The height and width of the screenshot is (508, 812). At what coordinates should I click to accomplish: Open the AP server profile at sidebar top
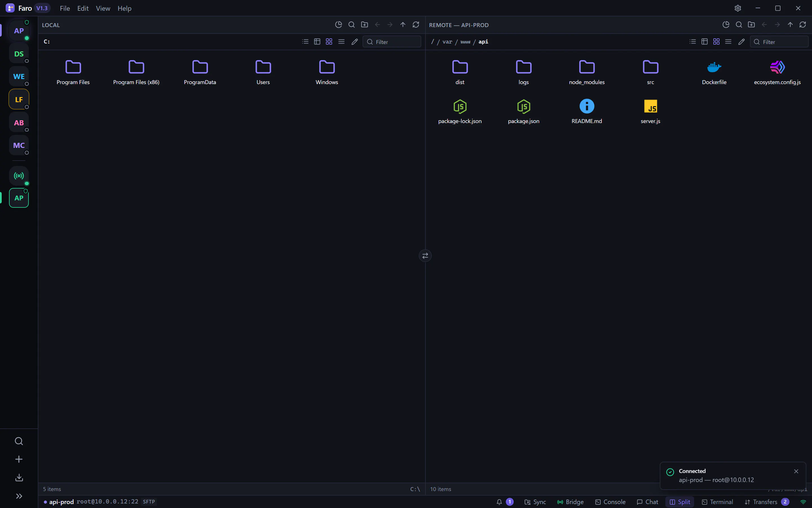19,30
